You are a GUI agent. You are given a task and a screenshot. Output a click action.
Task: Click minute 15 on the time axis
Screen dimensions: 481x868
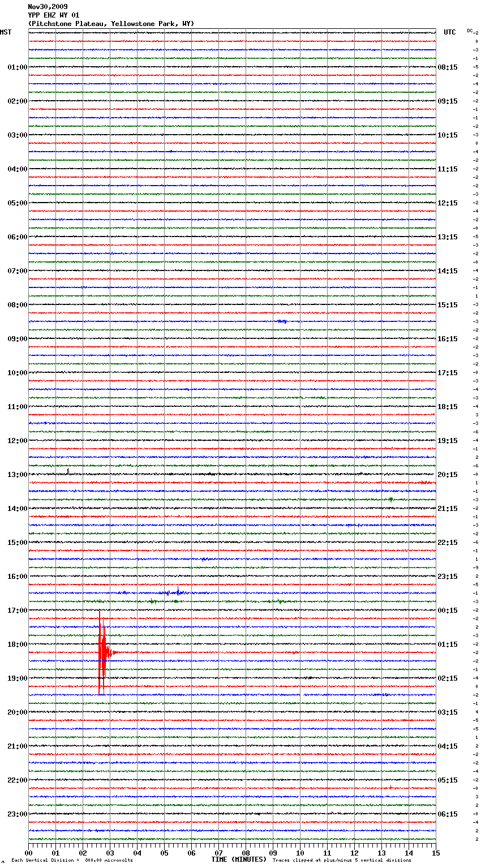(x=436, y=853)
